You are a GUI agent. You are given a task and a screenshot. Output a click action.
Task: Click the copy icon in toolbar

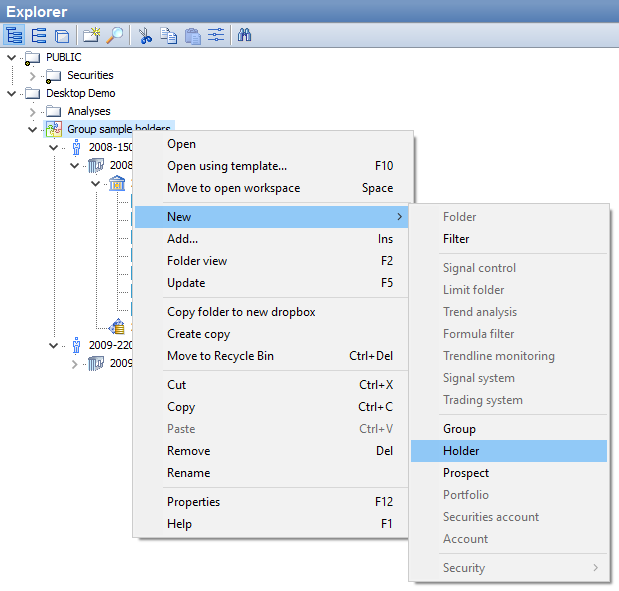pyautogui.click(x=169, y=36)
